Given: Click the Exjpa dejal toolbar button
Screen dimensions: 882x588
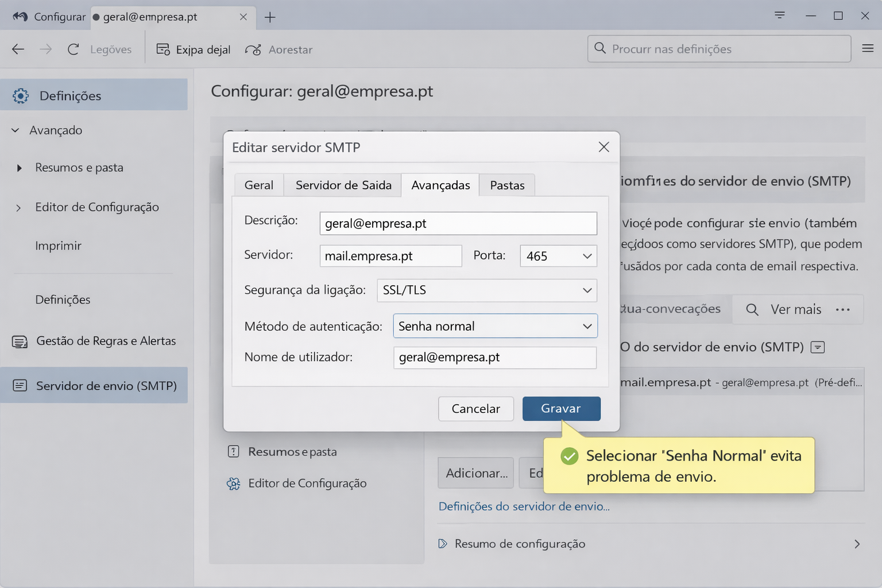Looking at the screenshot, I should pos(194,50).
